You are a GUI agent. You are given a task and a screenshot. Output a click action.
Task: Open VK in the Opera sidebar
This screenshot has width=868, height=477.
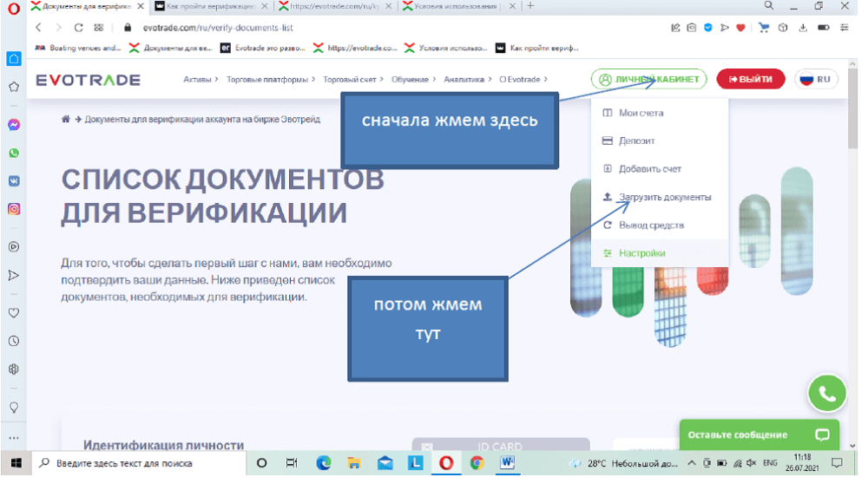tap(14, 180)
